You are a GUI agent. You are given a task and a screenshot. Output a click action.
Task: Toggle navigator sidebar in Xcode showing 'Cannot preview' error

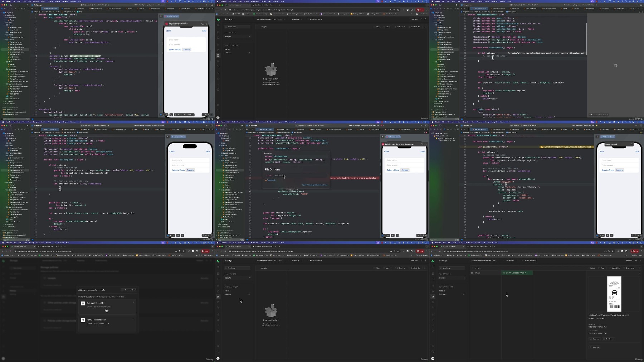point(11,5)
